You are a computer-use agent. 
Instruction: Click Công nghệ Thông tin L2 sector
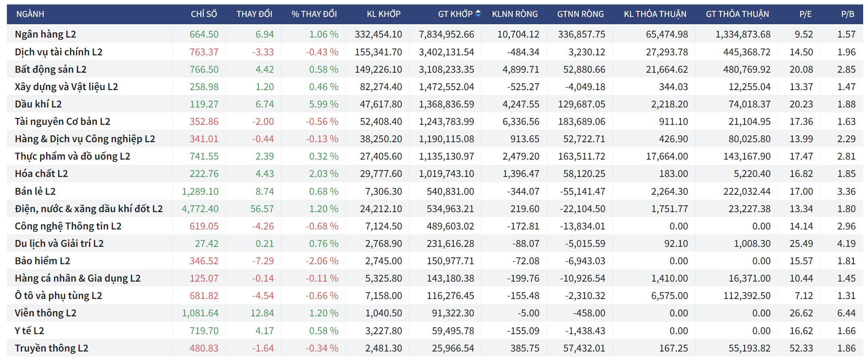tap(68, 226)
